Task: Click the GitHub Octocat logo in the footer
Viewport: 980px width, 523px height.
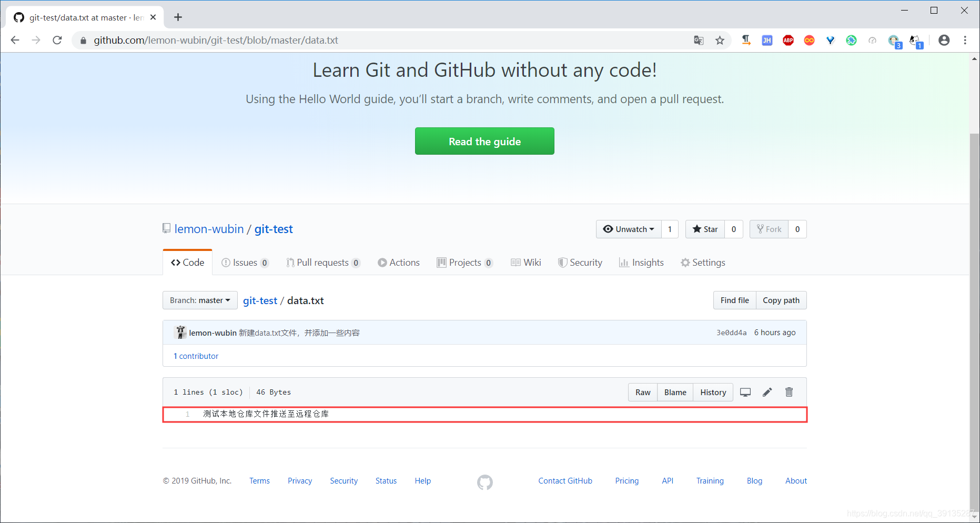Action: pos(485,482)
